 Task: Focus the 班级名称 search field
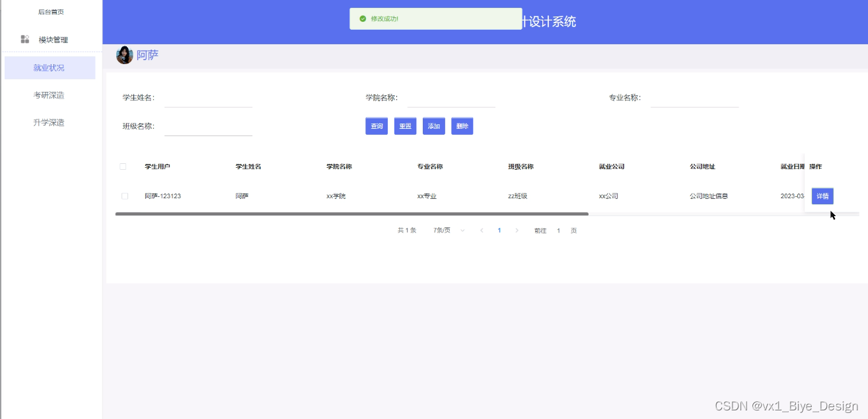tap(208, 126)
